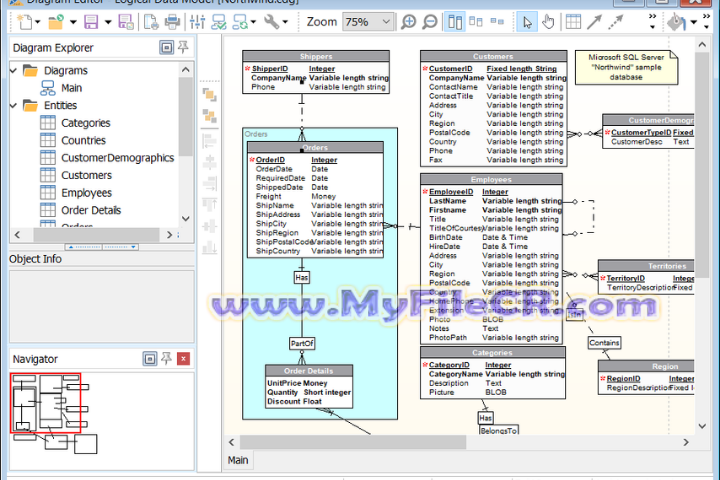Click the Save As icon
Screen dimensions: 720x480
pos(126,22)
